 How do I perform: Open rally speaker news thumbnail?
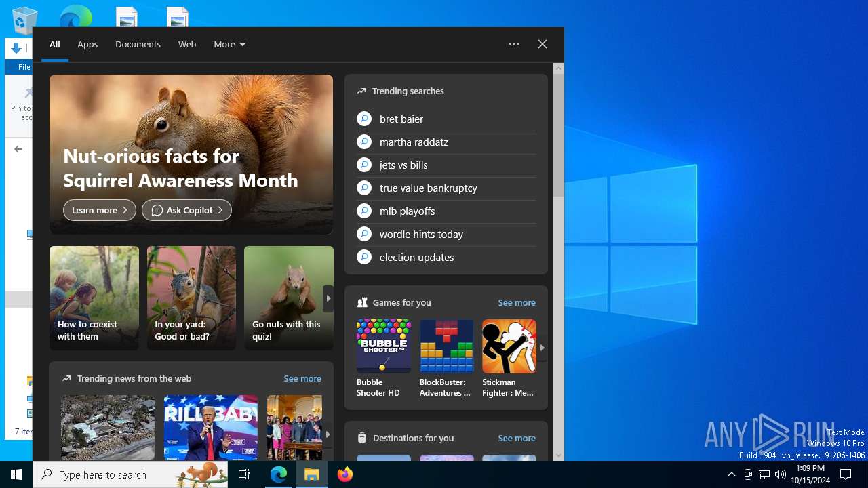[x=211, y=428]
